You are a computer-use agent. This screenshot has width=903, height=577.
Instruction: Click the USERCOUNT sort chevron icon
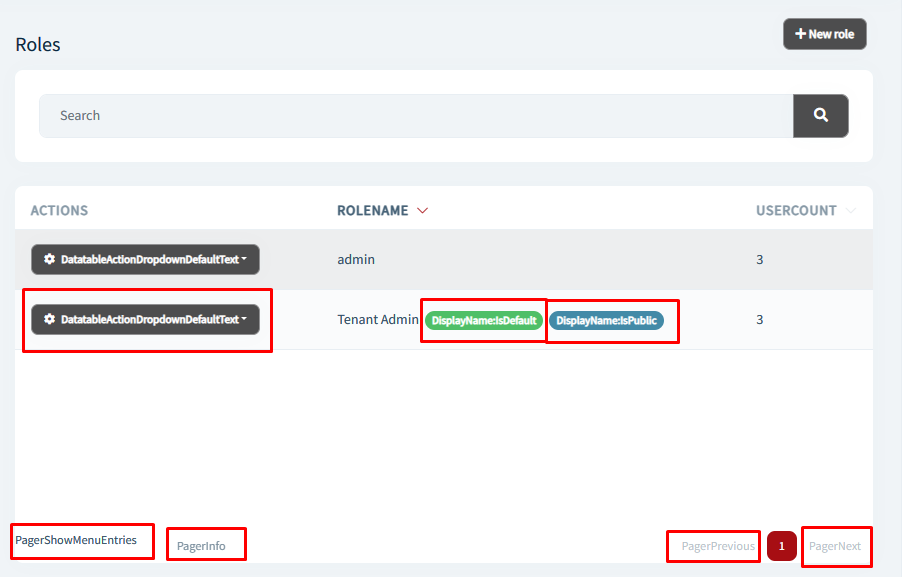tap(851, 211)
